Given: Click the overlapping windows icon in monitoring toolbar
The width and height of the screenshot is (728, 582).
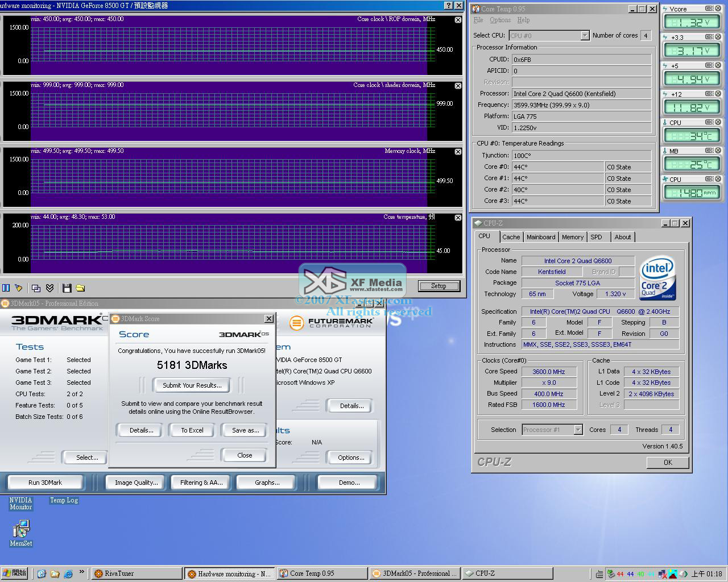Looking at the screenshot, I should tap(36, 288).
